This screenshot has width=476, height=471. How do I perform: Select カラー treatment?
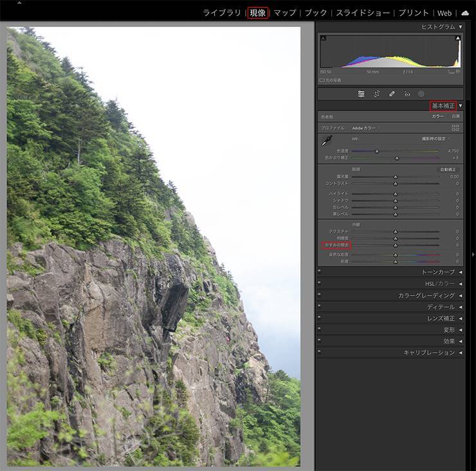pos(438,116)
